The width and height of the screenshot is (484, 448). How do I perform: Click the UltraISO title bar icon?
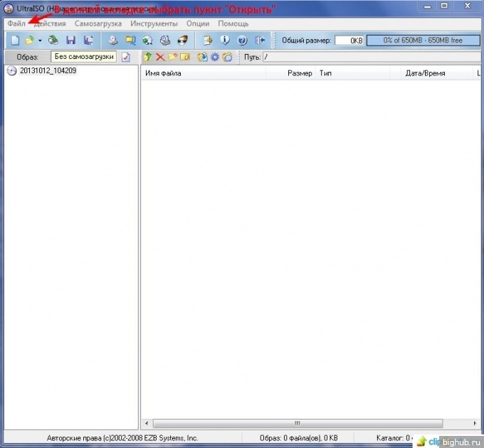click(9, 9)
